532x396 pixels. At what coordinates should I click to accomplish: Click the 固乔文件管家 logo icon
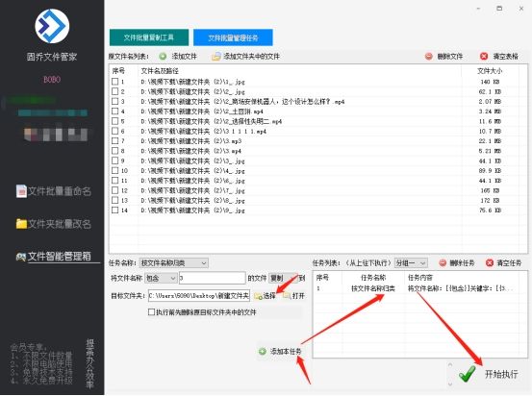(x=52, y=26)
